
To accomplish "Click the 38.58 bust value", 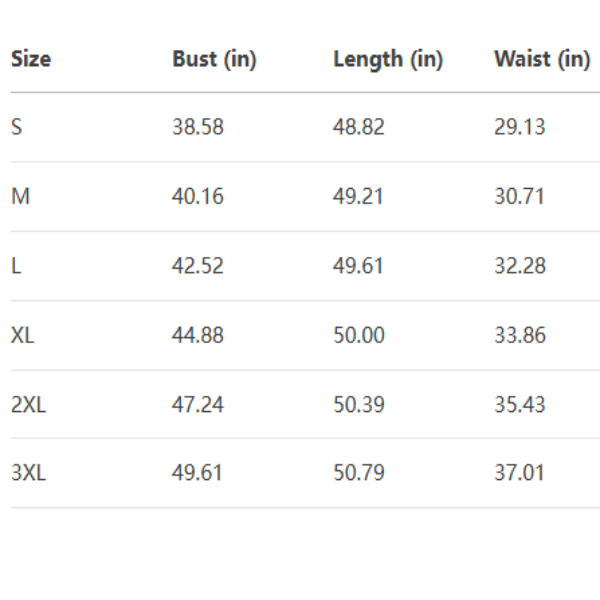I will pos(197,127).
